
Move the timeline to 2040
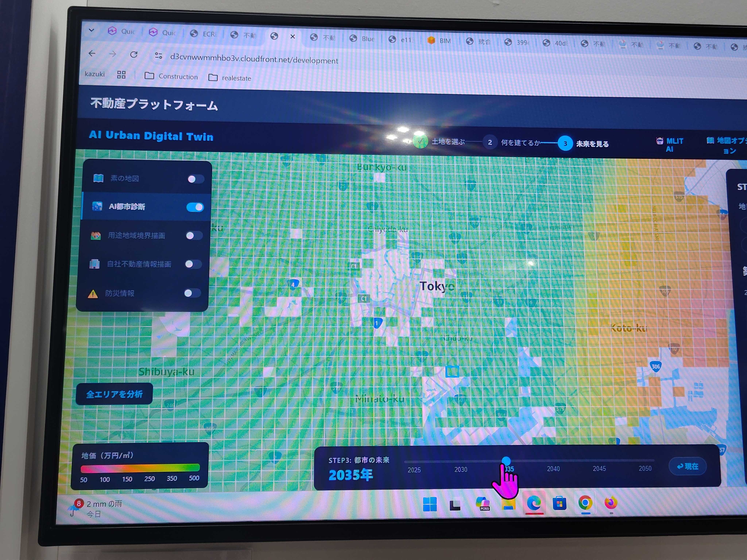[x=553, y=469]
